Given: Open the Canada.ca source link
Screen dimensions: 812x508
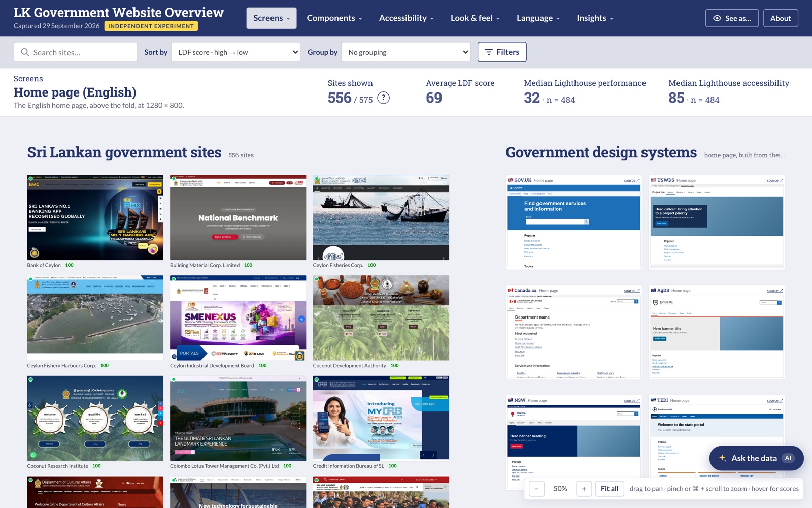Looking at the screenshot, I should coord(632,291).
